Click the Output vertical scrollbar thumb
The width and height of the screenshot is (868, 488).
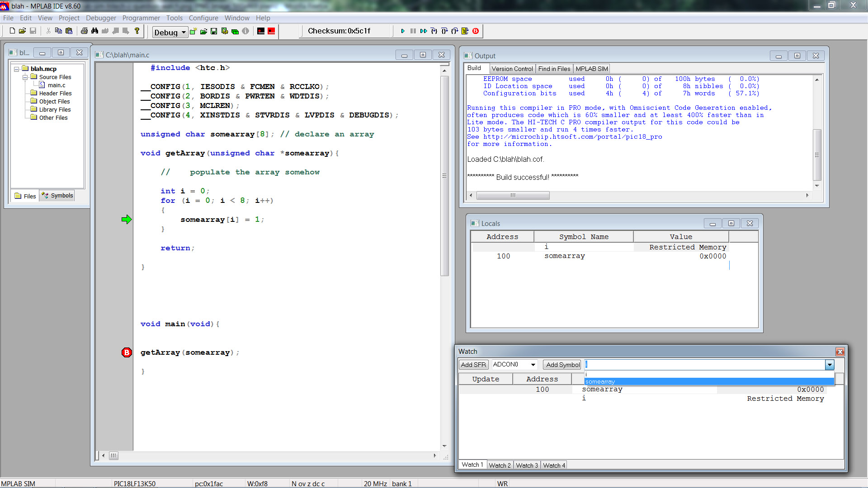pos(817,155)
